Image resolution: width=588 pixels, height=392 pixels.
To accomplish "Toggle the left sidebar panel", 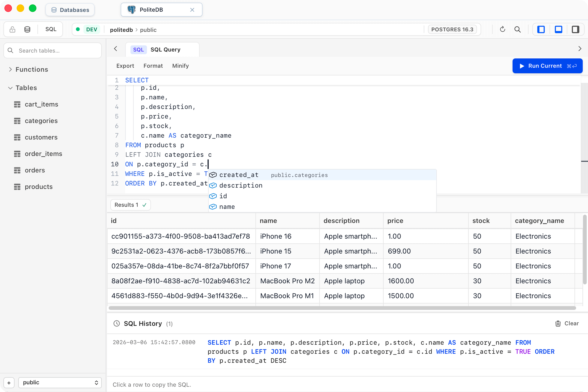I will pos(541,29).
